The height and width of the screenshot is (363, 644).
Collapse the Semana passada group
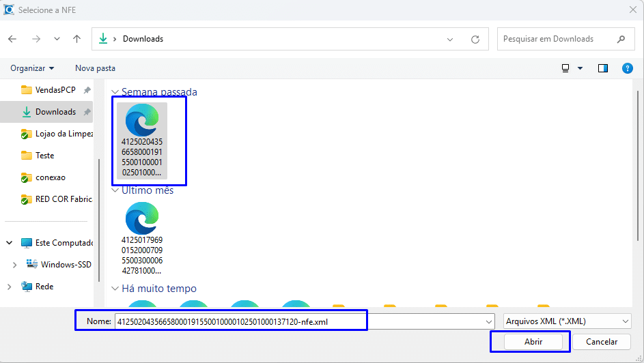[115, 92]
